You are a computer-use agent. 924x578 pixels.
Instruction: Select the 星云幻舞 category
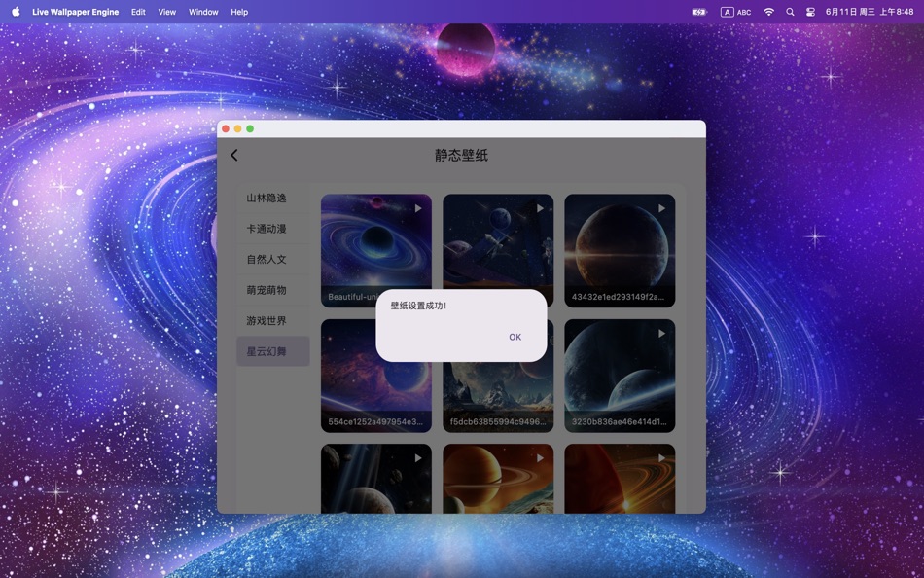tap(273, 351)
